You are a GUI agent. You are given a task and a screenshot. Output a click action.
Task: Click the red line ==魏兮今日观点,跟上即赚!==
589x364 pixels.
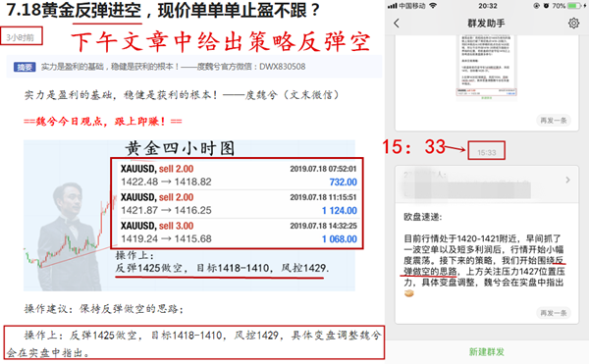click(103, 122)
